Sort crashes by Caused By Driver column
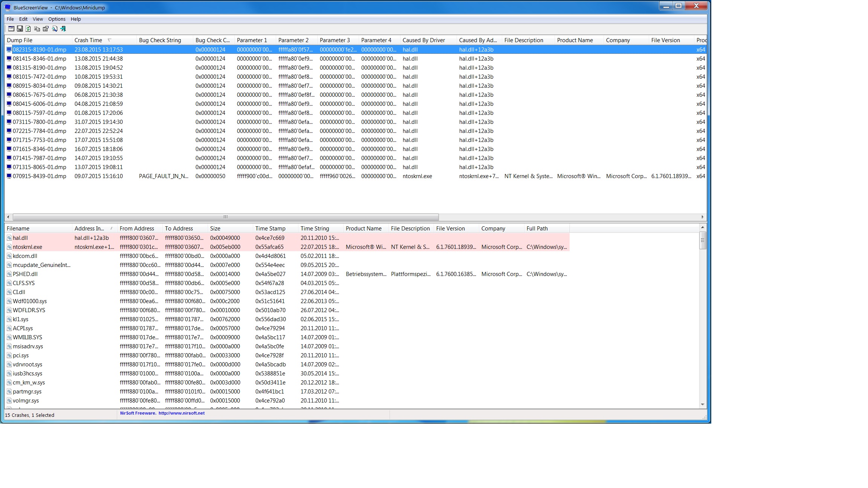The image size is (868, 488). pos(423,40)
